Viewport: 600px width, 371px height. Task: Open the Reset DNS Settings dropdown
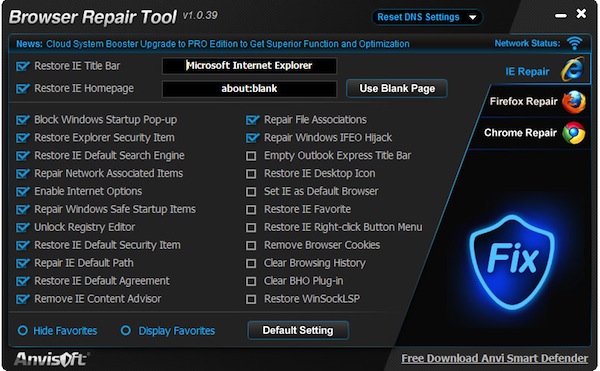pyautogui.click(x=427, y=17)
